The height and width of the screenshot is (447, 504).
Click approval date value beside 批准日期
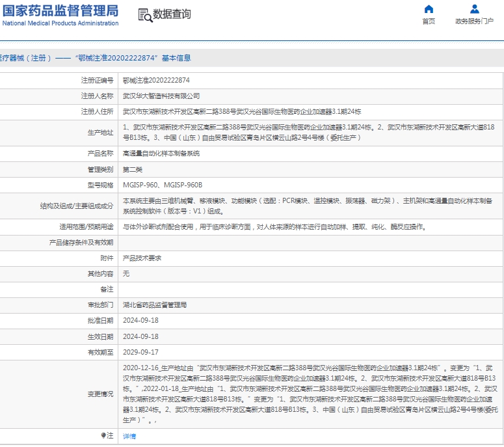(x=140, y=321)
